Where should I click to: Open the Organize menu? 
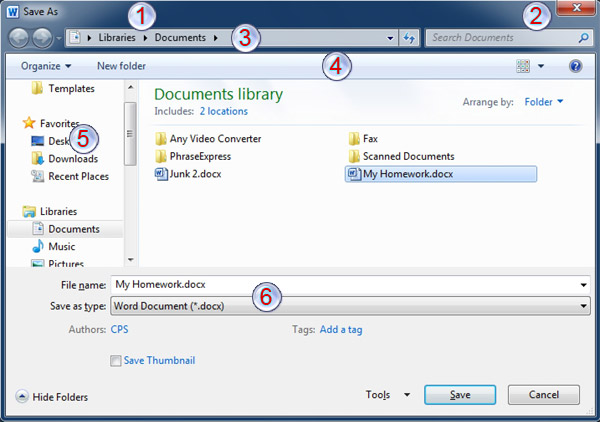click(x=45, y=66)
